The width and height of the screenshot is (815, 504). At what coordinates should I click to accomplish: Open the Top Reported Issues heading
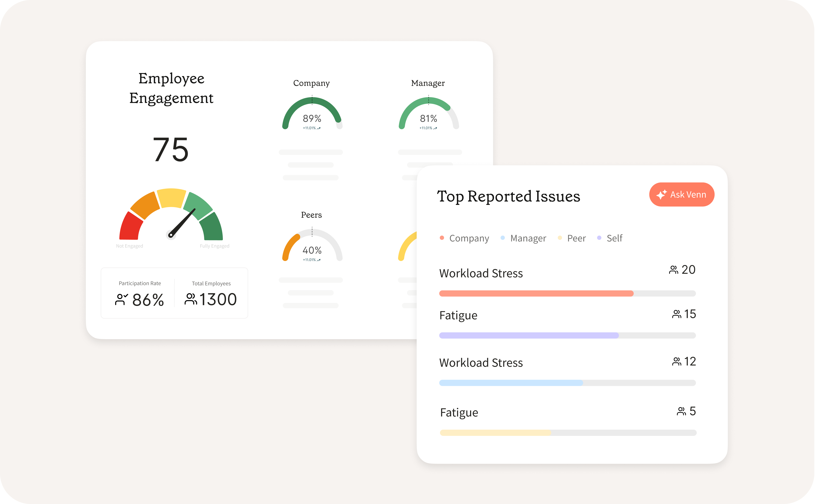(508, 196)
